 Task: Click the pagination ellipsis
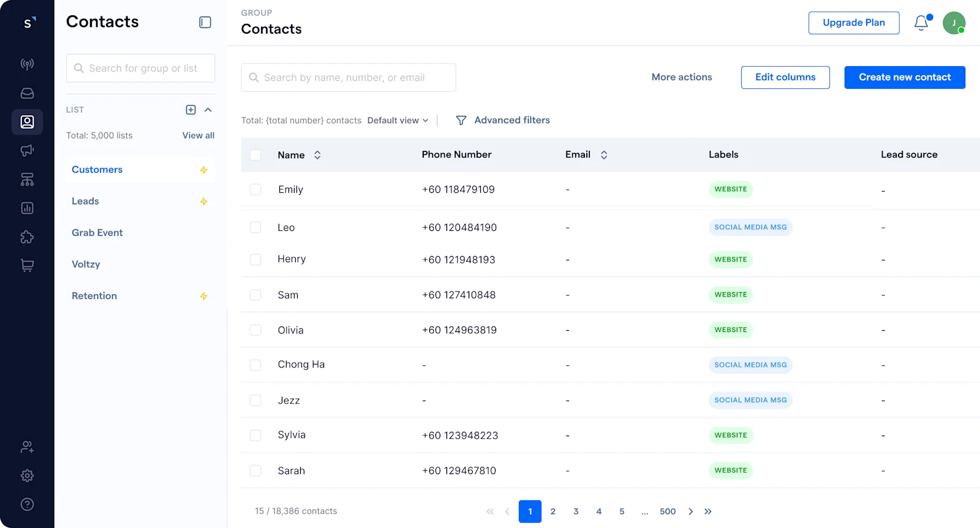(x=645, y=511)
